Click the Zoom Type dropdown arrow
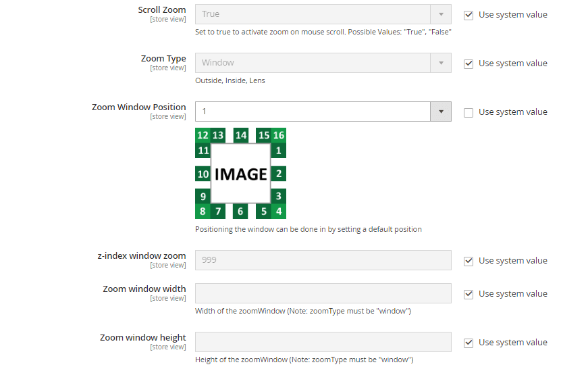The height and width of the screenshot is (371, 588). 442,63
